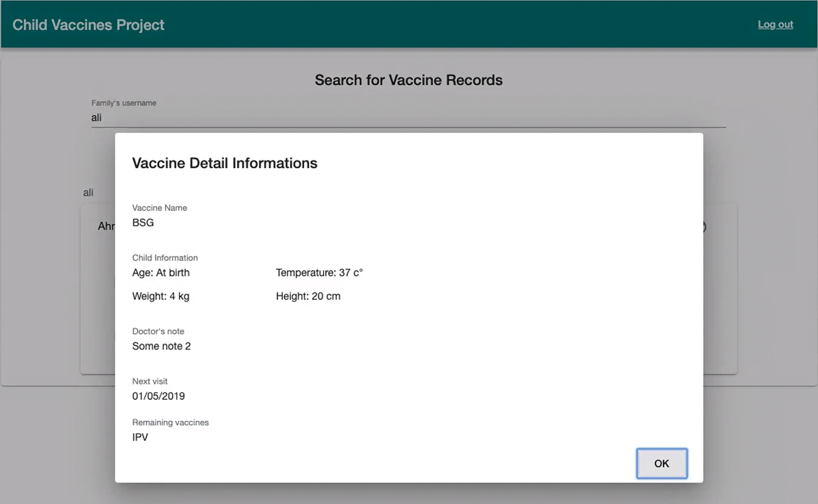Select the BSG vaccine name value
This screenshot has height=504, width=818.
pyautogui.click(x=143, y=223)
